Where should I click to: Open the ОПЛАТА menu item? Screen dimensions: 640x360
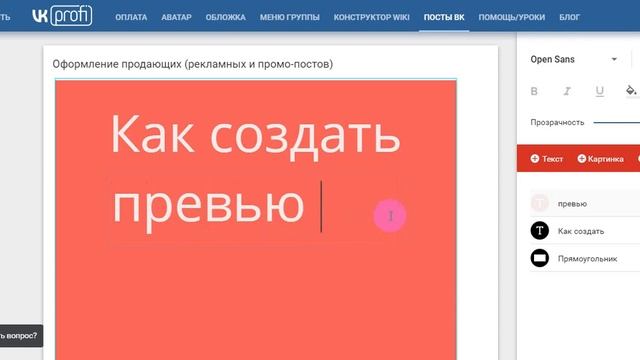click(131, 17)
